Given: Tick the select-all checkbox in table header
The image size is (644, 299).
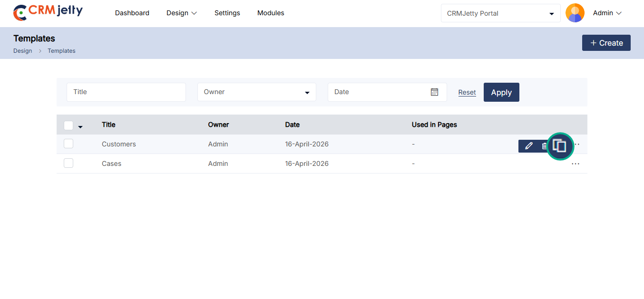Looking at the screenshot, I should pyautogui.click(x=68, y=125).
